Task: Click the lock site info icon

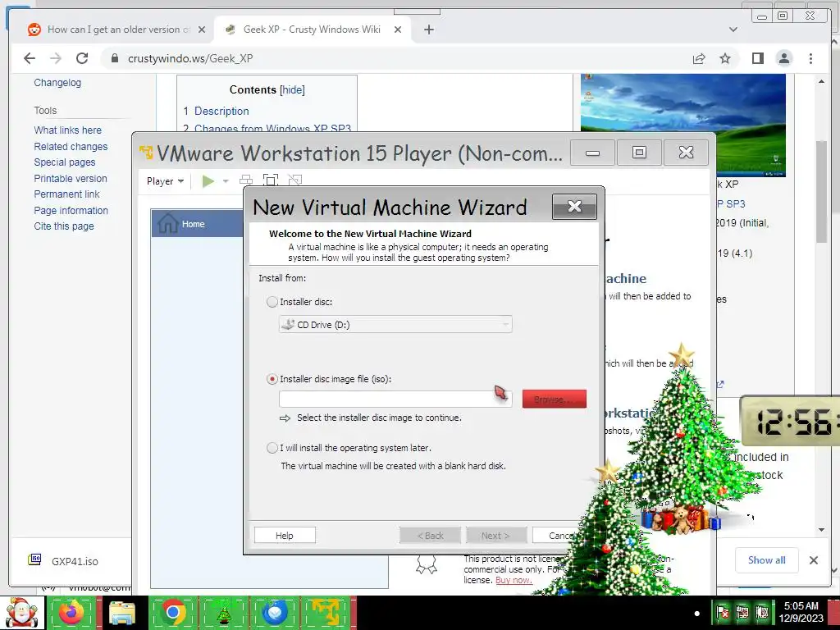Action: (x=114, y=58)
